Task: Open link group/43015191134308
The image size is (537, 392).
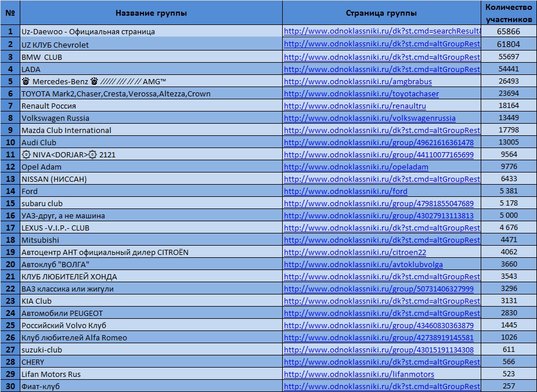Action: pyautogui.click(x=379, y=350)
